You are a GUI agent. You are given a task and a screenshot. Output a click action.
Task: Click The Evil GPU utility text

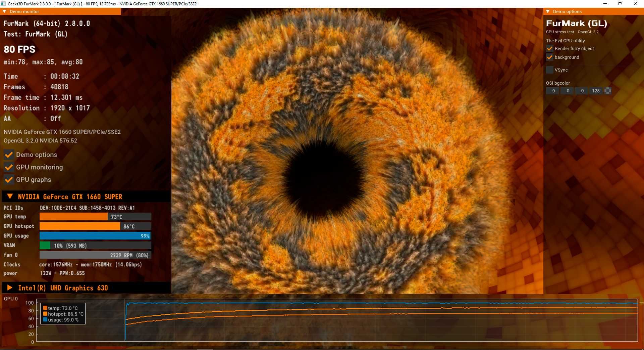click(566, 41)
